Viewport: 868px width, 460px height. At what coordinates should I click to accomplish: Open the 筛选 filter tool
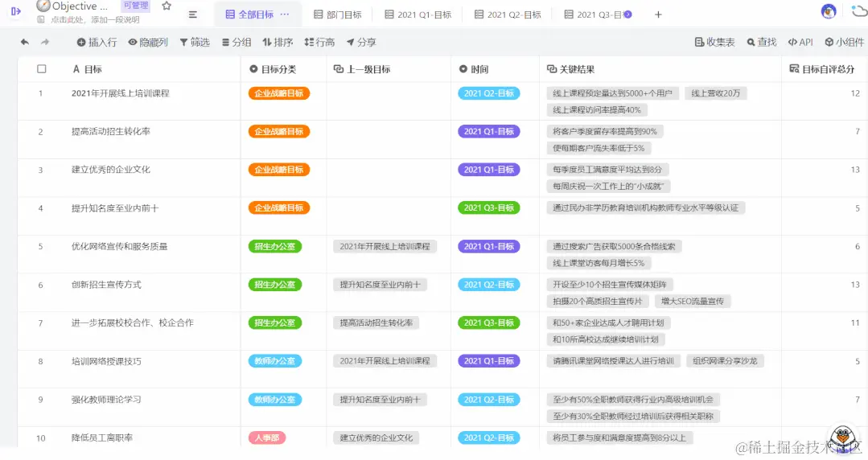(195, 42)
